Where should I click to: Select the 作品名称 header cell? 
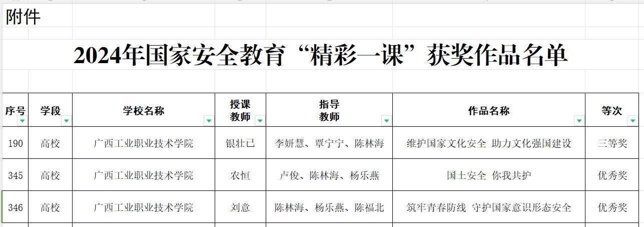click(x=489, y=110)
